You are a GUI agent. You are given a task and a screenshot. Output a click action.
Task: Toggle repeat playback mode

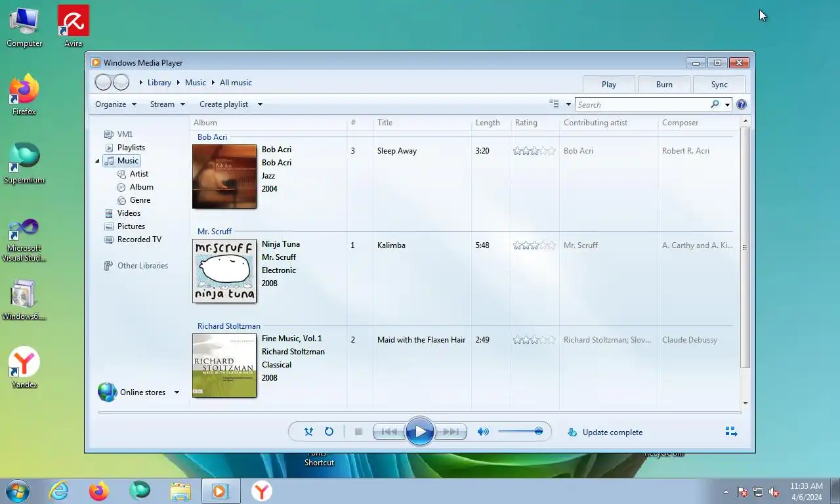329,432
